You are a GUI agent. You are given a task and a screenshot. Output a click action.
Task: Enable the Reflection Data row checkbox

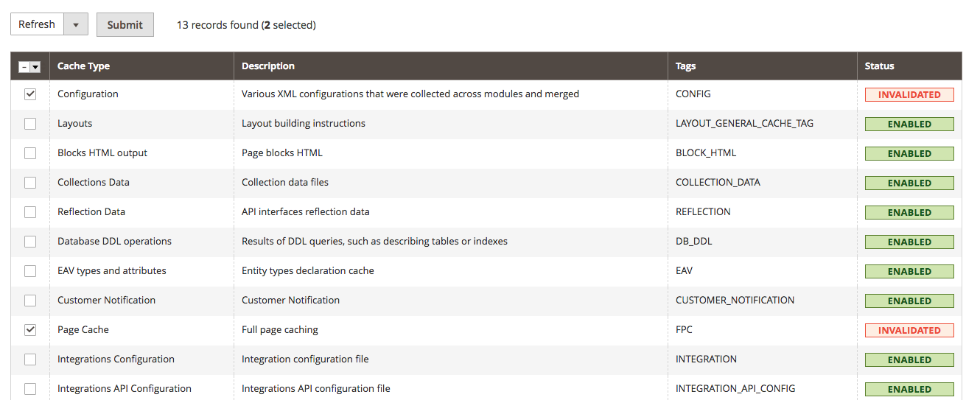(x=30, y=212)
